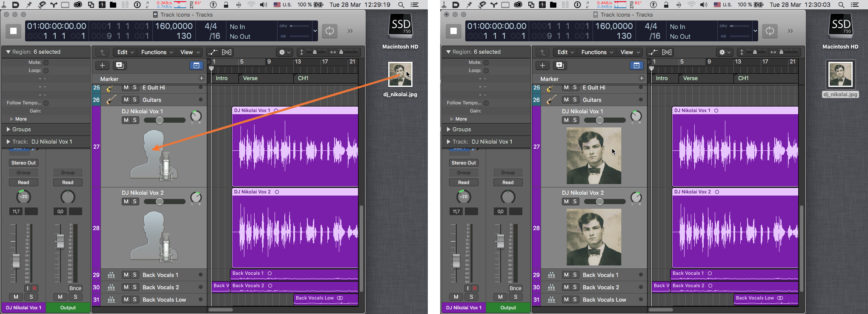
Task: Open the Functions menu in the 12:29:19 screenshot
Action: pyautogui.click(x=157, y=52)
